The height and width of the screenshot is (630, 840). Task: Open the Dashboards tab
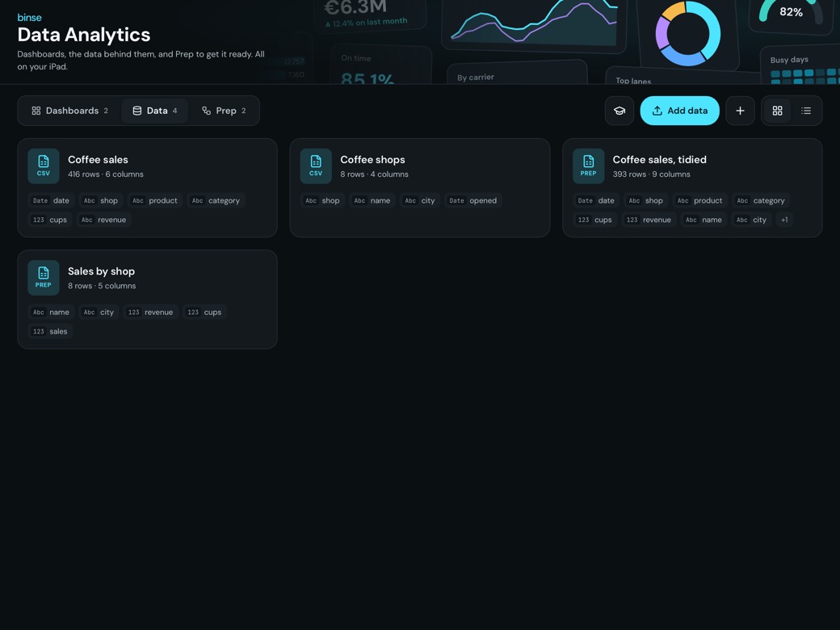click(x=69, y=111)
